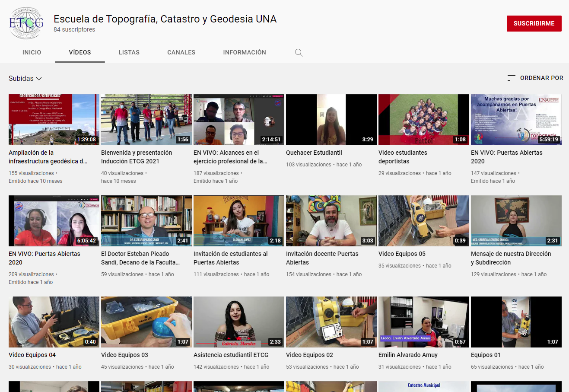Click the sort lines icon beside ORDENAR POR
The image size is (569, 392).
[511, 78]
